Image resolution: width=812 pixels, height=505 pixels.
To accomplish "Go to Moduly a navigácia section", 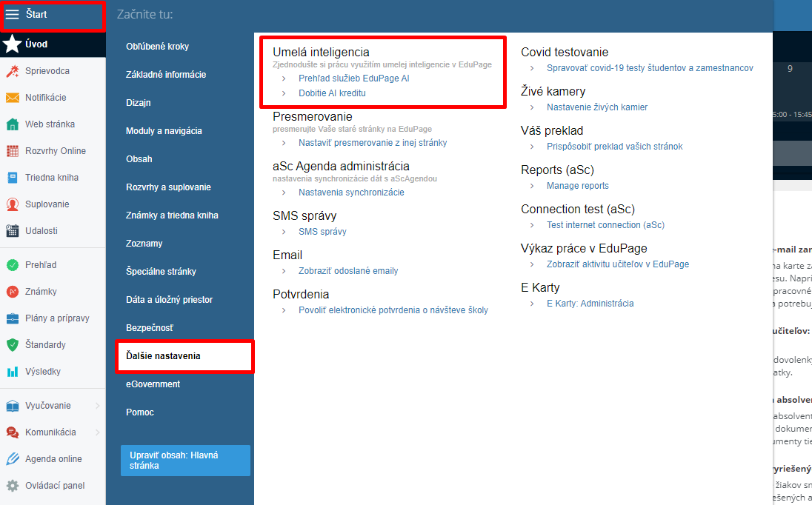I will tap(164, 131).
